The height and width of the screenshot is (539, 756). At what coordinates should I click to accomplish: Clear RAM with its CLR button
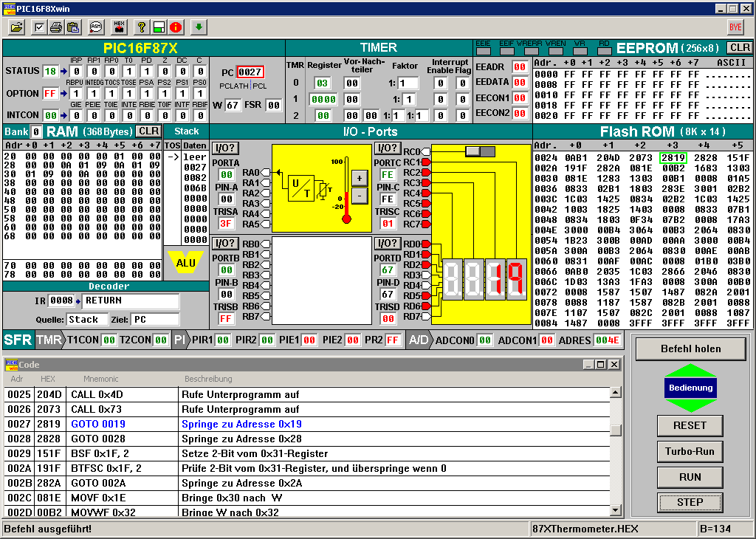(x=148, y=131)
